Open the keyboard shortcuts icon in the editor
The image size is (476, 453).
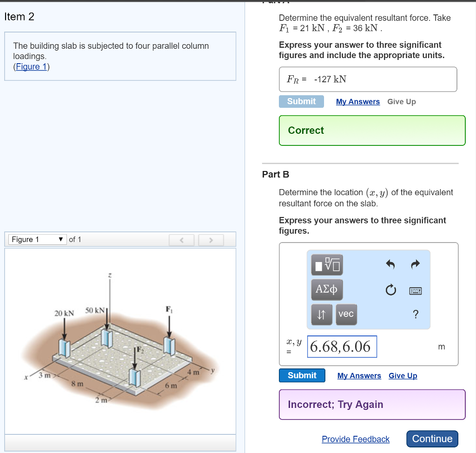pos(415,290)
